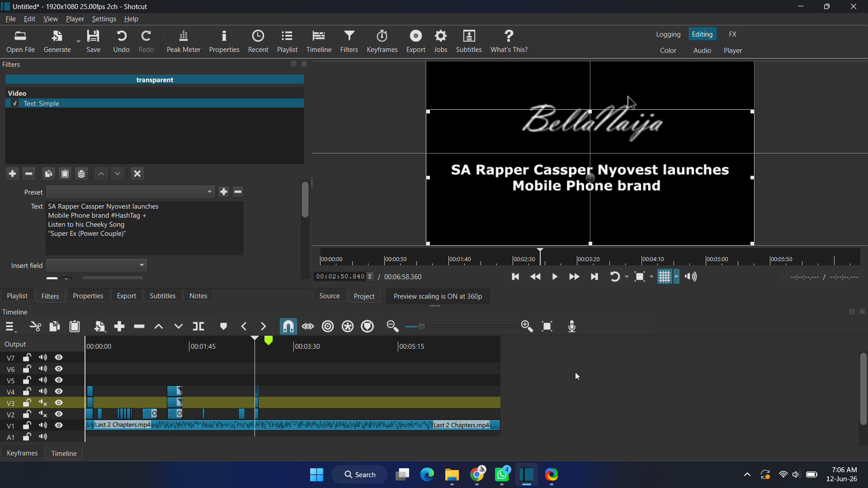Lock track V1
Screen dimensions: 868x488
point(27,426)
